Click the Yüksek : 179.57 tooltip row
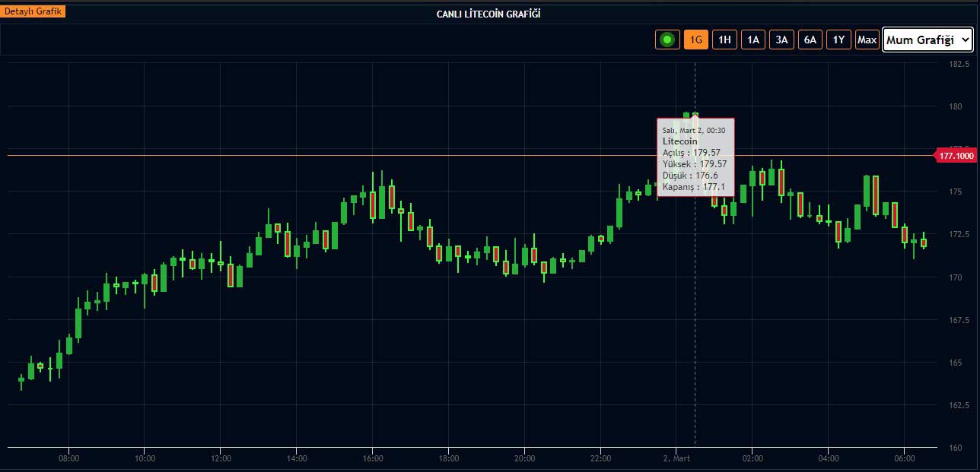 (694, 164)
